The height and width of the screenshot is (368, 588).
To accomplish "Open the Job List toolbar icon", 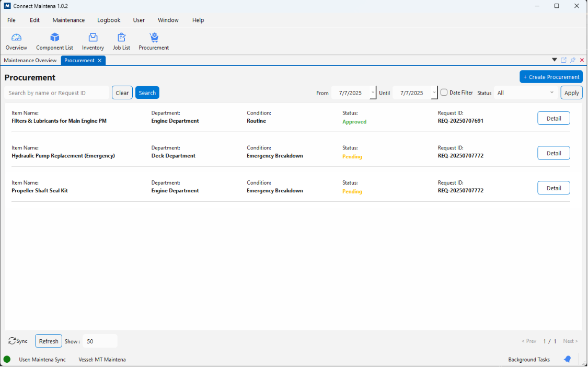I will (x=121, y=41).
